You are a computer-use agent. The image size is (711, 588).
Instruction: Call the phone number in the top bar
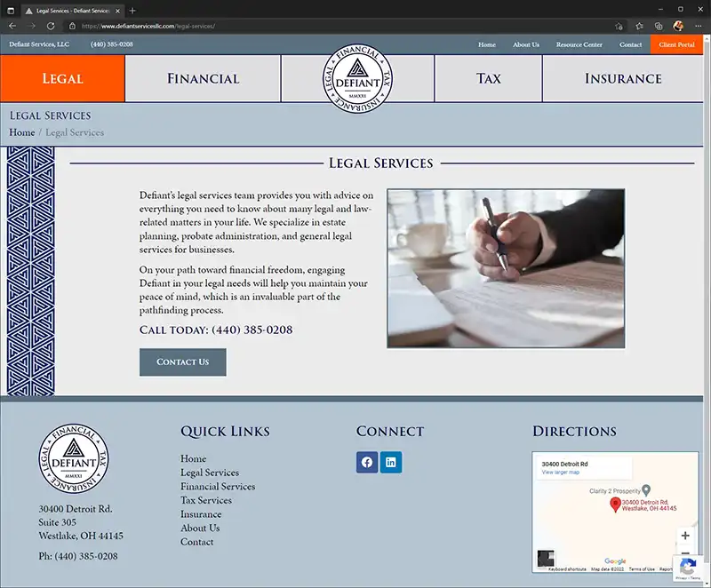click(112, 44)
